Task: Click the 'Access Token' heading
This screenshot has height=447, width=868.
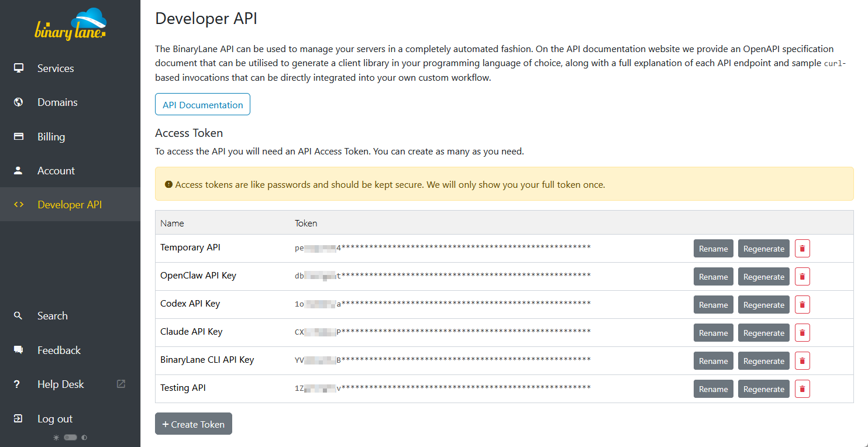Action: click(x=189, y=133)
